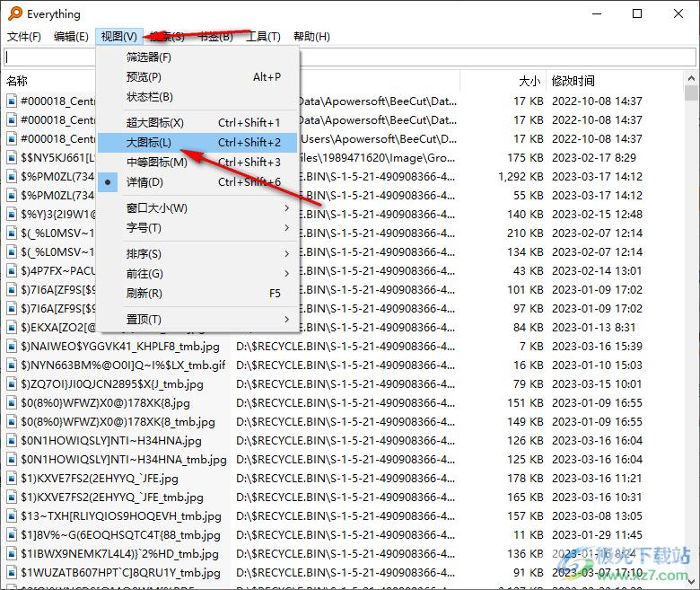Click file icon of $0N1HOWIQSLY]NTI~H34HNA_tmb.jpg

[12, 460]
